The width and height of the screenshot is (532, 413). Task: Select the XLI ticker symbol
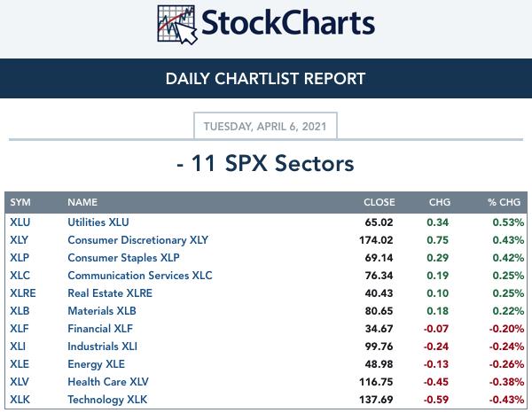coord(18,347)
